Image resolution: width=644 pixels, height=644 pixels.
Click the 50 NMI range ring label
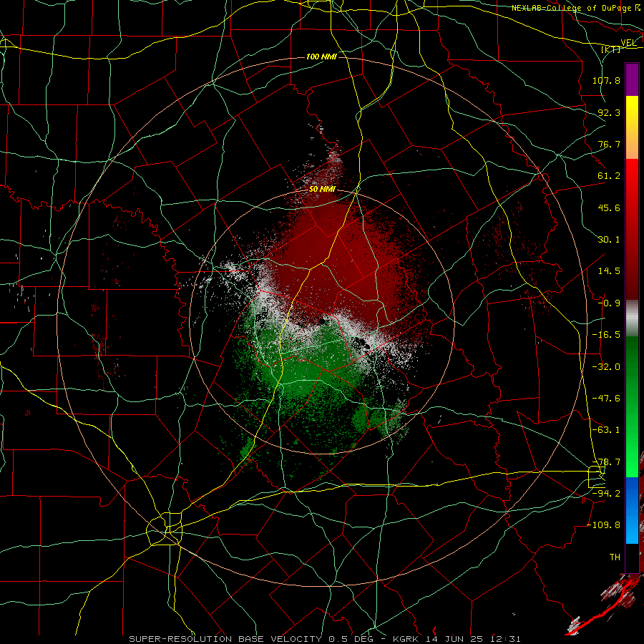coord(323,190)
